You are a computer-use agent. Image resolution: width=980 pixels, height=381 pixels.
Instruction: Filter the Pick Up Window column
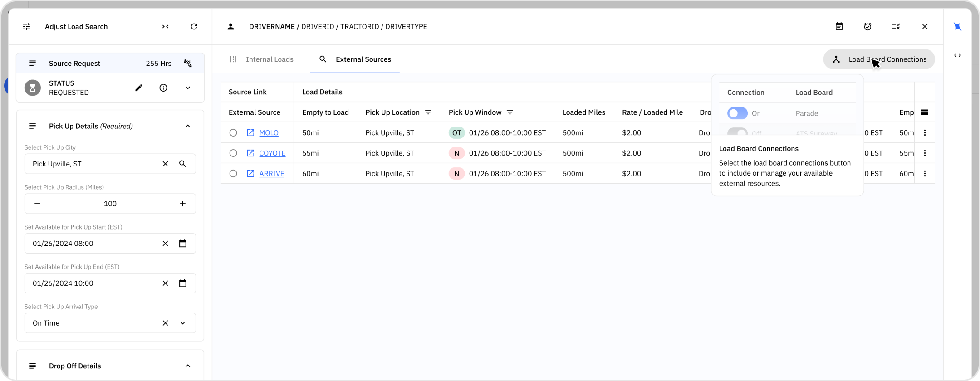tap(510, 112)
